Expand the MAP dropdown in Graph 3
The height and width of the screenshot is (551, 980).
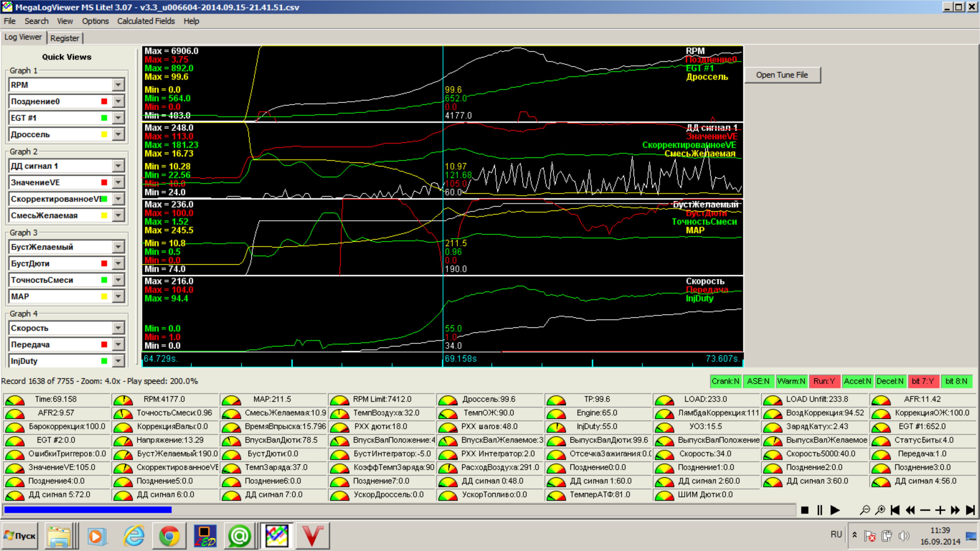click(x=118, y=296)
